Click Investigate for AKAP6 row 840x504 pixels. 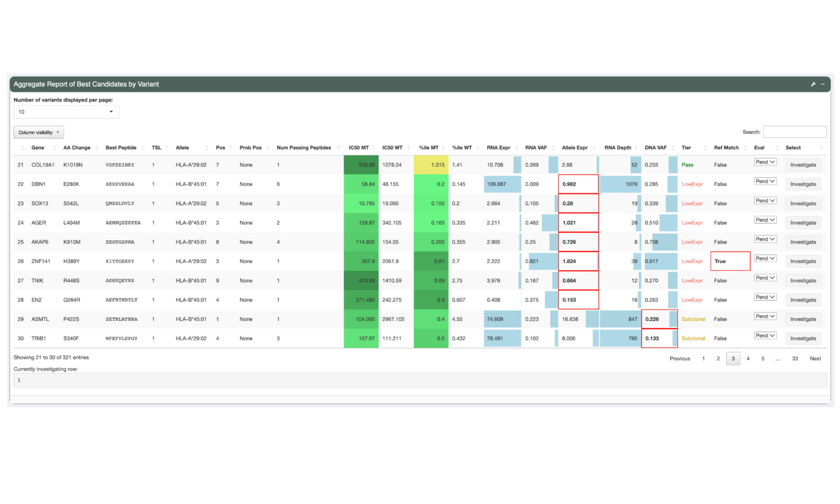pyautogui.click(x=803, y=242)
